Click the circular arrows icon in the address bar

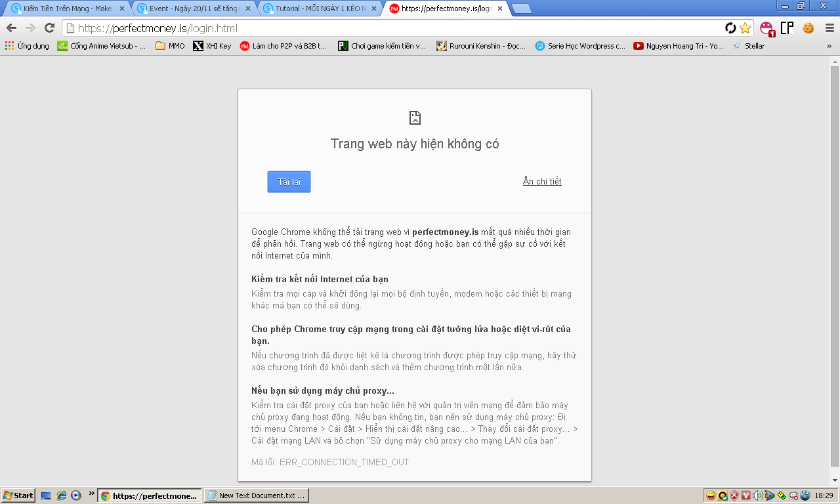pos(730,28)
